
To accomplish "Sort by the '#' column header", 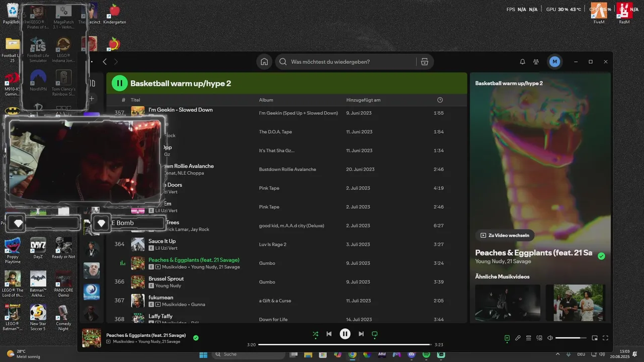I will [x=123, y=100].
